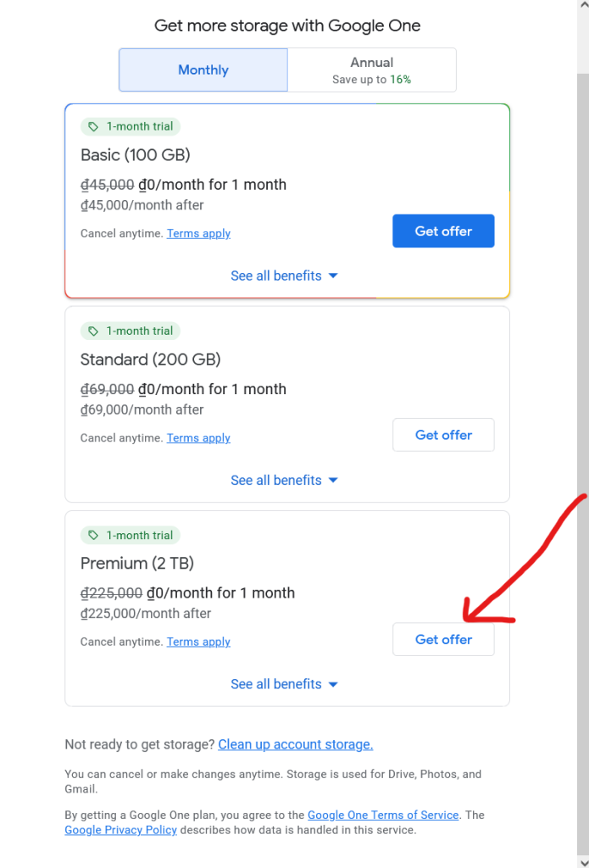Select the Monthly billing tab
This screenshot has width=589, height=868.
coord(203,70)
